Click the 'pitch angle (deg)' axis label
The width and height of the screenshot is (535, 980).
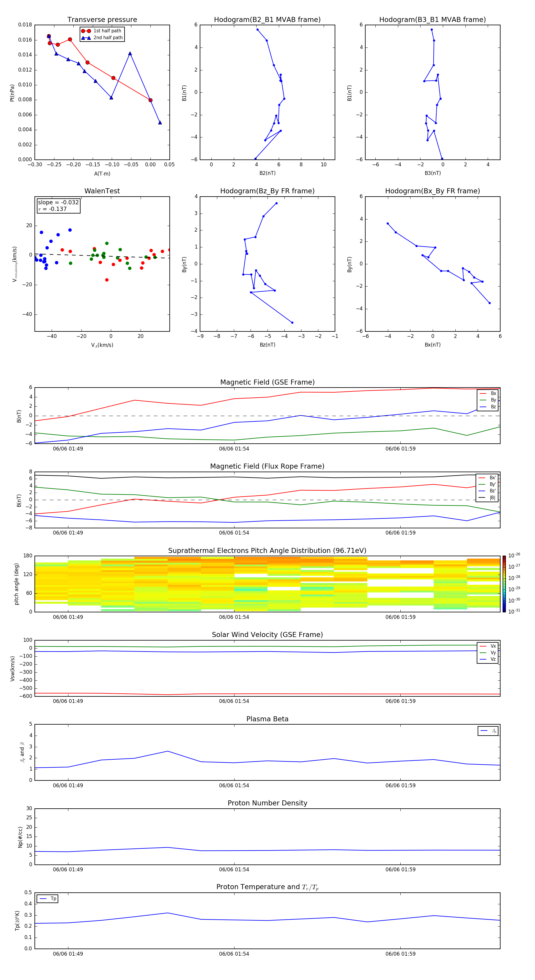click(x=16, y=584)
